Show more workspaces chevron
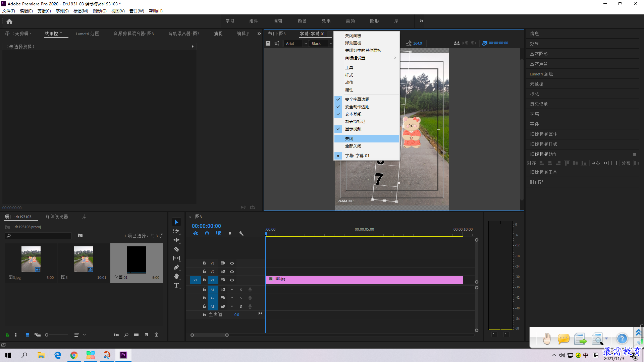 422,21
